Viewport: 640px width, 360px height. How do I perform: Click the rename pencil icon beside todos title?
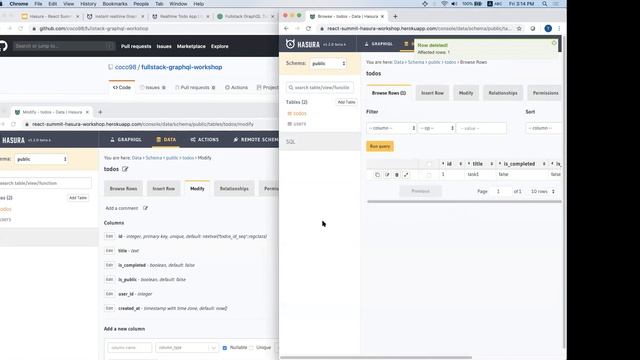(x=125, y=169)
